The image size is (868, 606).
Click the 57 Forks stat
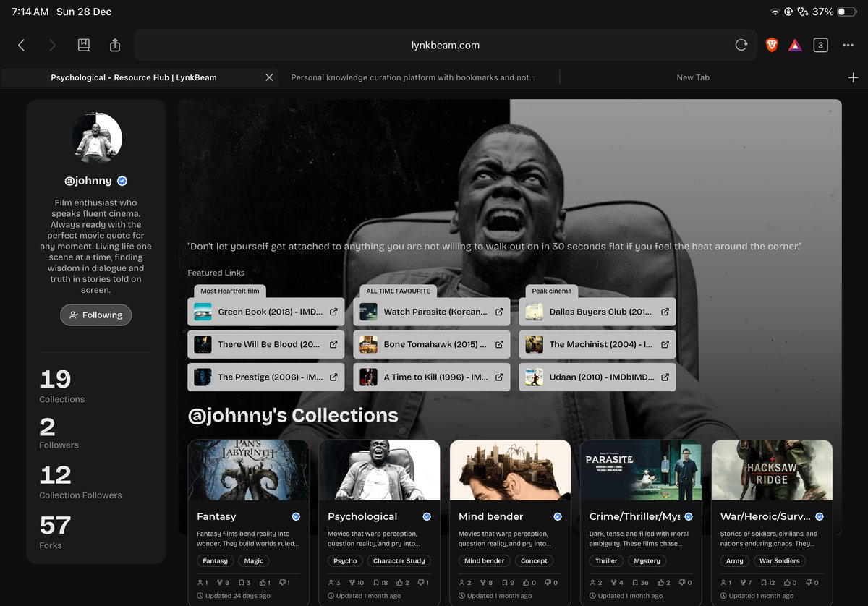[55, 533]
